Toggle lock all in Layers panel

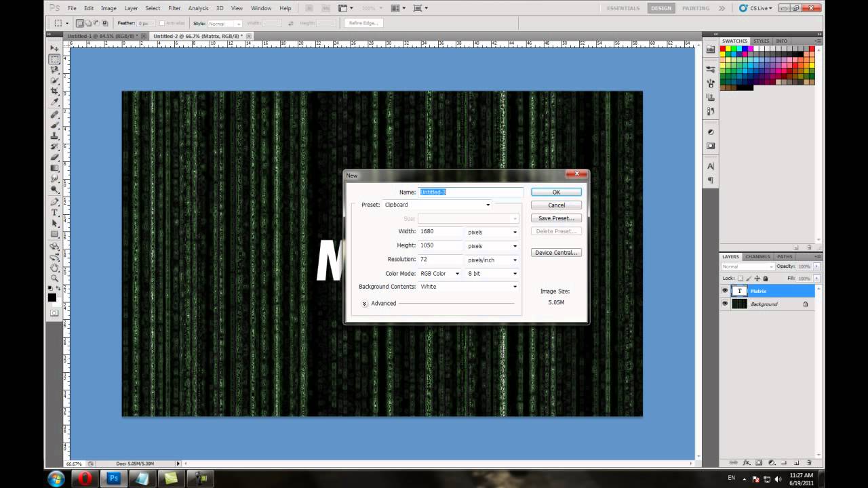coord(766,279)
